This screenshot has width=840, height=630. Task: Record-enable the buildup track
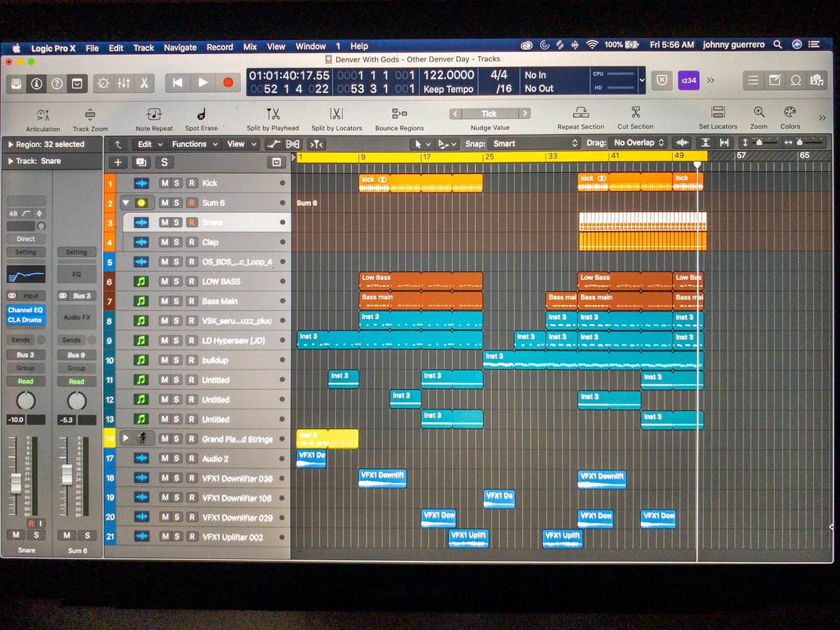[x=190, y=360]
